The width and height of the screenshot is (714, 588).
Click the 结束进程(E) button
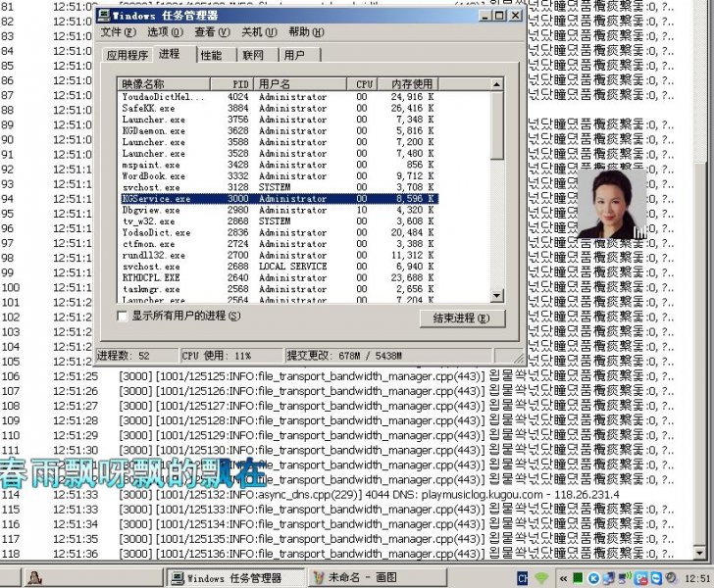tap(462, 318)
